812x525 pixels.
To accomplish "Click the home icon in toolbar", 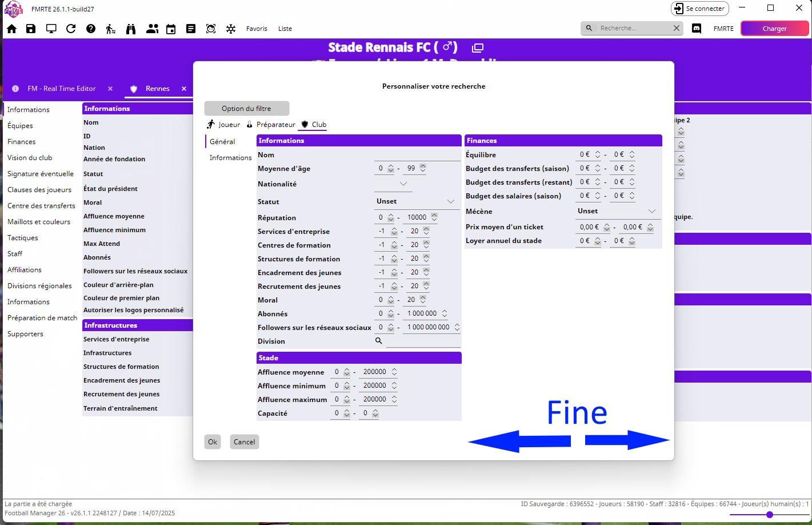I will point(11,29).
